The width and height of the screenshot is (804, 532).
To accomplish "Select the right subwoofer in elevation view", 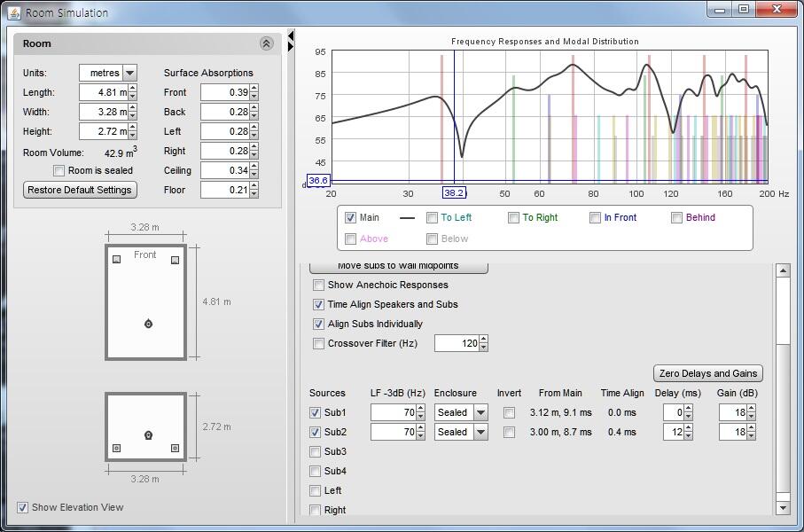I will click(x=175, y=448).
